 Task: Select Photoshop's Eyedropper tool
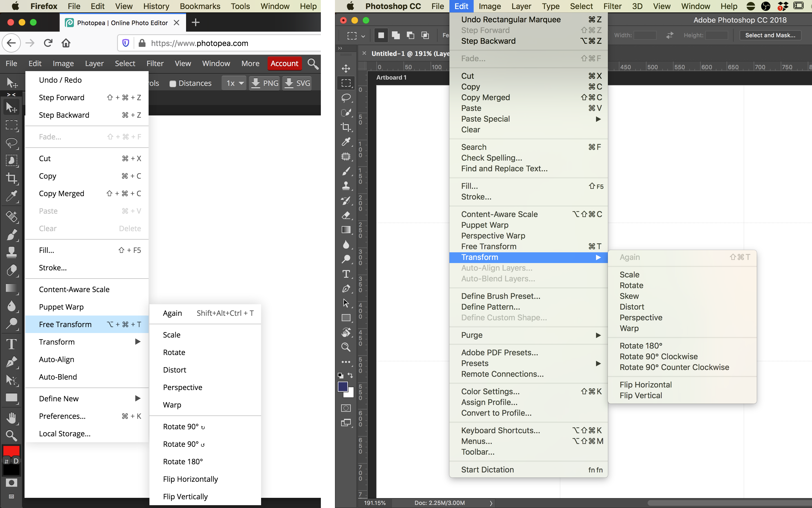(346, 142)
